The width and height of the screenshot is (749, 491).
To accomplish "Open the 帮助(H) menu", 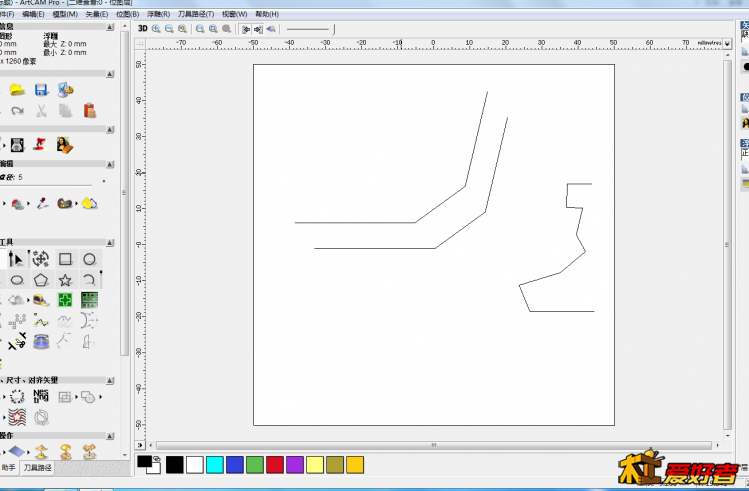I will (267, 14).
